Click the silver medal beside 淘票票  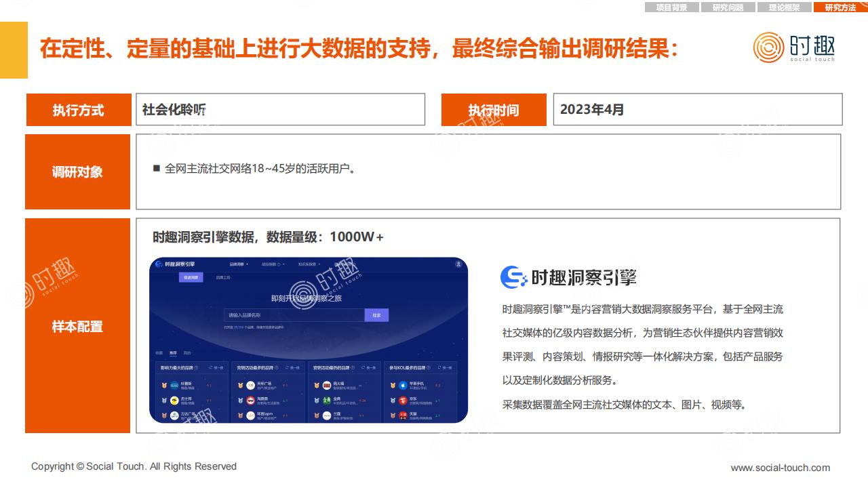(x=240, y=400)
